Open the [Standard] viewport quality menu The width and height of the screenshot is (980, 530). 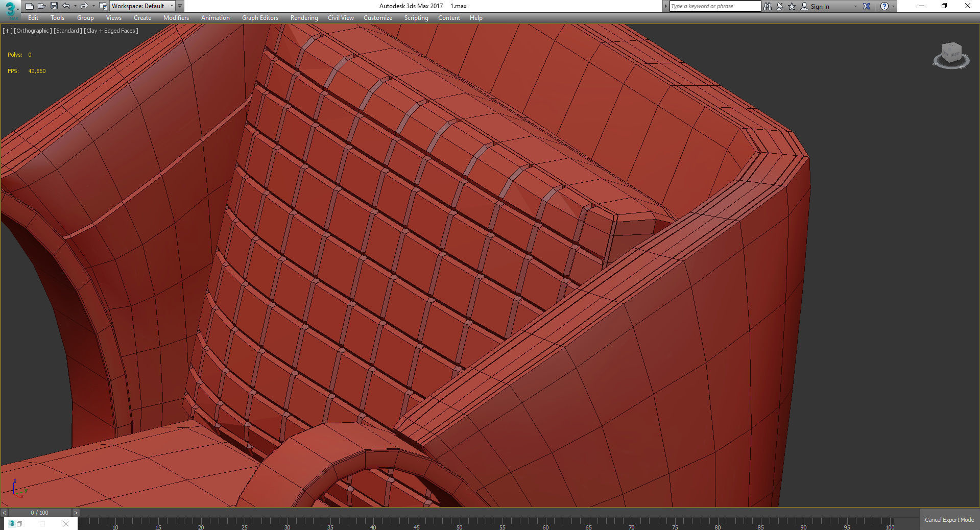67,31
